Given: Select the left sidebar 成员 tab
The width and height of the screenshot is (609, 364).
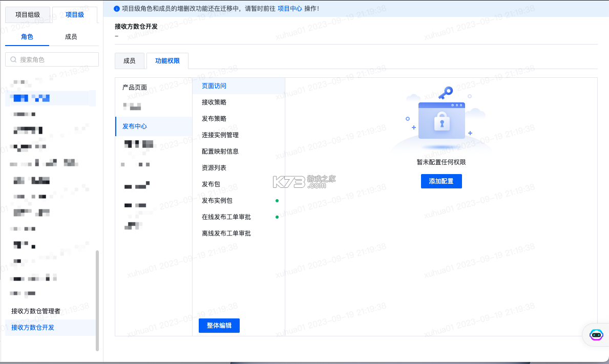Looking at the screenshot, I should pyautogui.click(x=71, y=37).
